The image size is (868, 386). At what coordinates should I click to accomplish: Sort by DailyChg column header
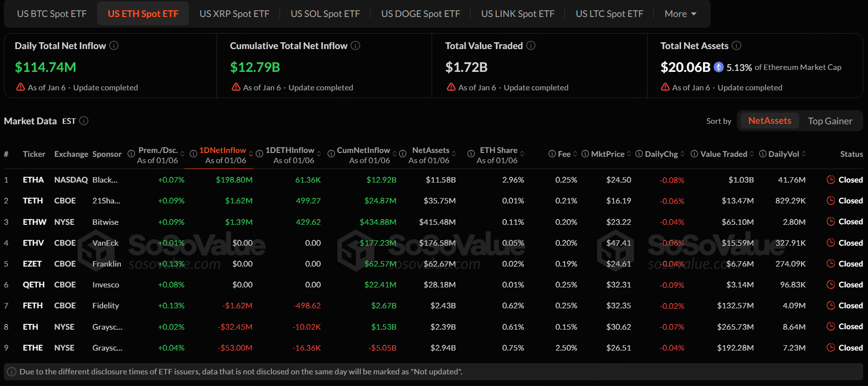click(x=661, y=154)
